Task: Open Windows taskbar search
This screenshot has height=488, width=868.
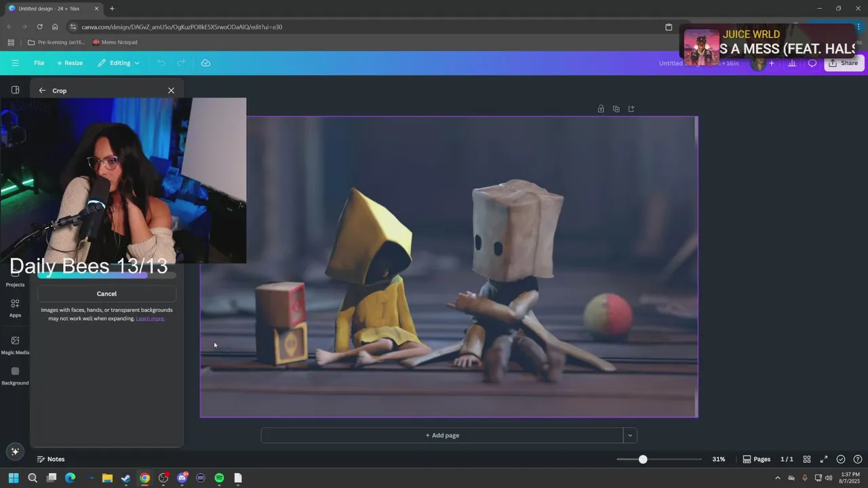Action: tap(33, 478)
